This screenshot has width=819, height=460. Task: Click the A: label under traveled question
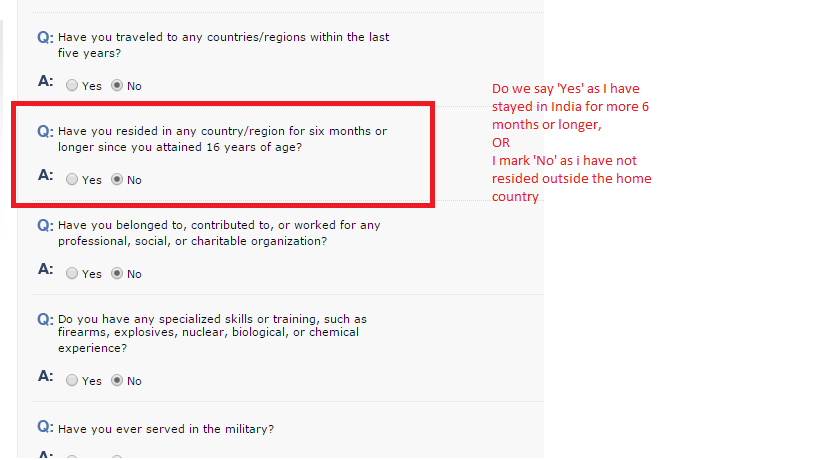(x=45, y=81)
